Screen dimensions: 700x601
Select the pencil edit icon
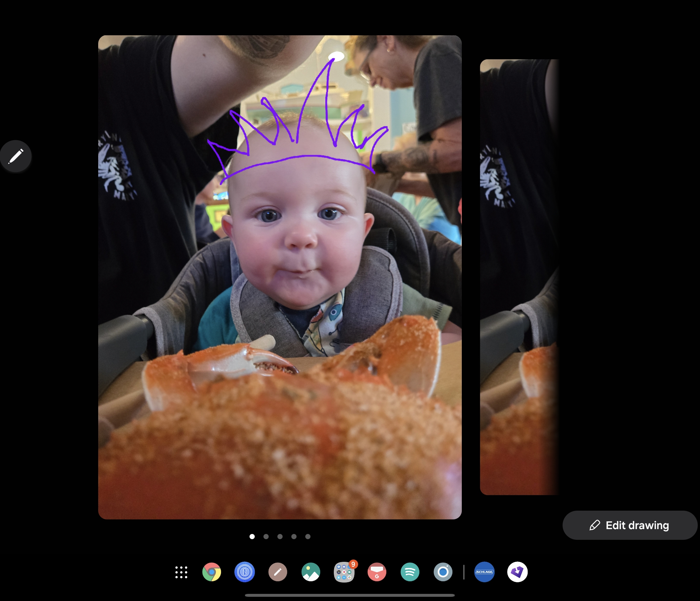(x=16, y=156)
